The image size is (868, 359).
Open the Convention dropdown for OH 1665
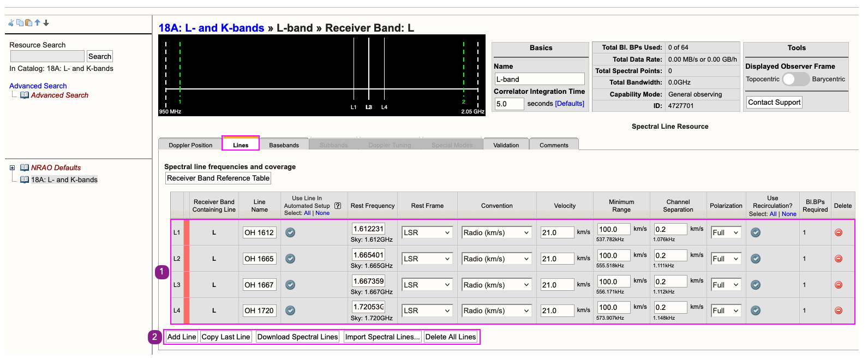(496, 259)
